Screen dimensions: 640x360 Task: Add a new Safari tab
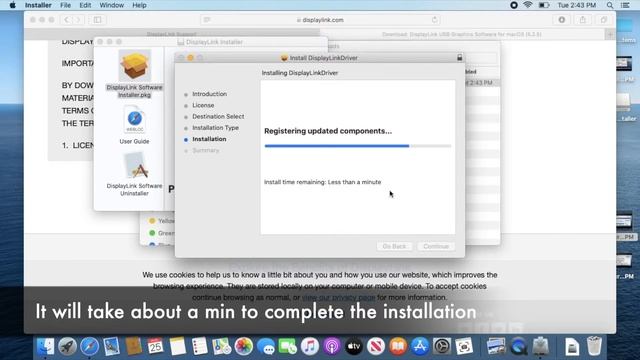point(610,34)
